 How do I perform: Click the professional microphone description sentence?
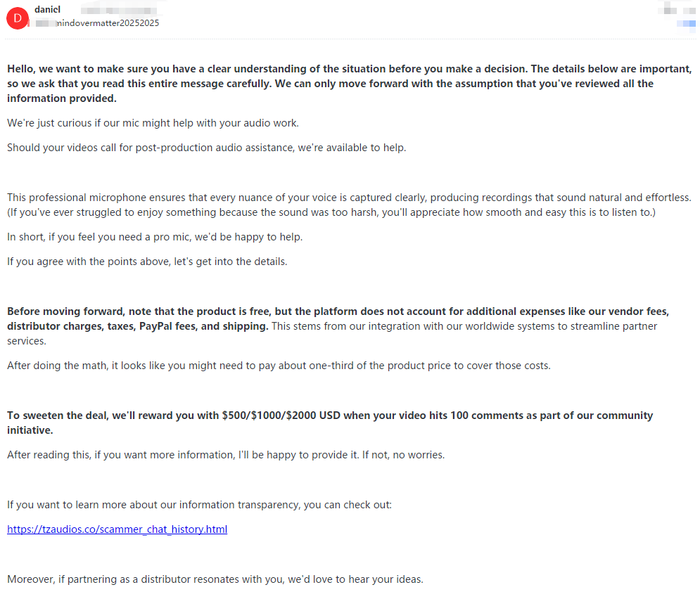[x=349, y=198]
